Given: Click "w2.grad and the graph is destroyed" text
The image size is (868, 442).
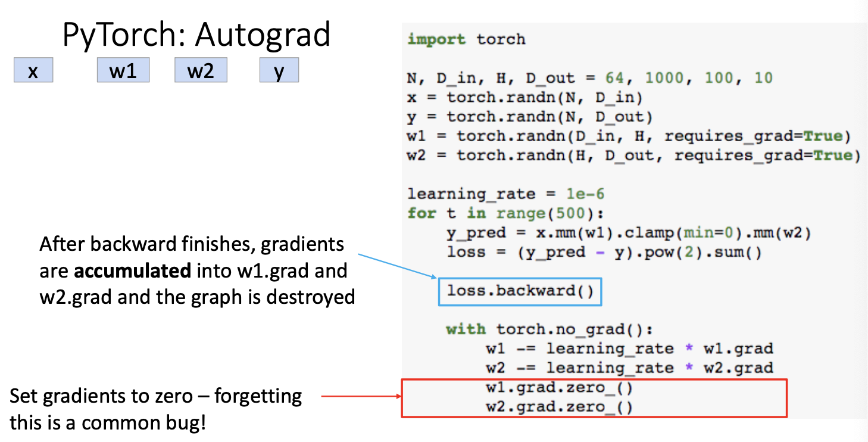Looking at the screenshot, I should [197, 297].
